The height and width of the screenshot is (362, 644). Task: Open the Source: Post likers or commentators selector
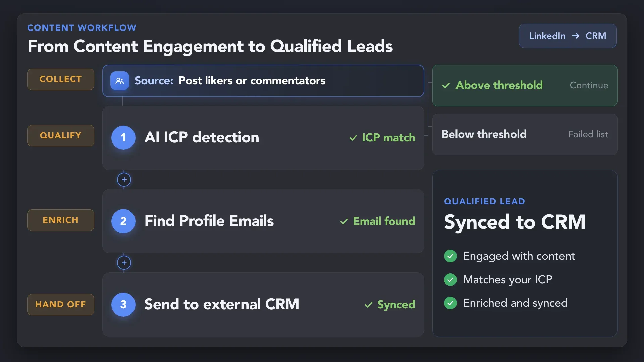tap(263, 81)
